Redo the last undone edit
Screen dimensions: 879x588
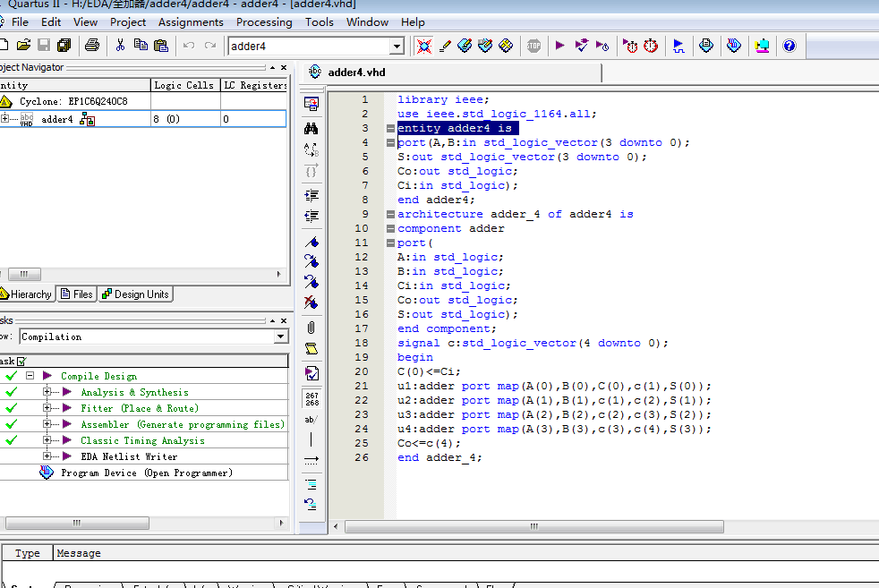[210, 46]
